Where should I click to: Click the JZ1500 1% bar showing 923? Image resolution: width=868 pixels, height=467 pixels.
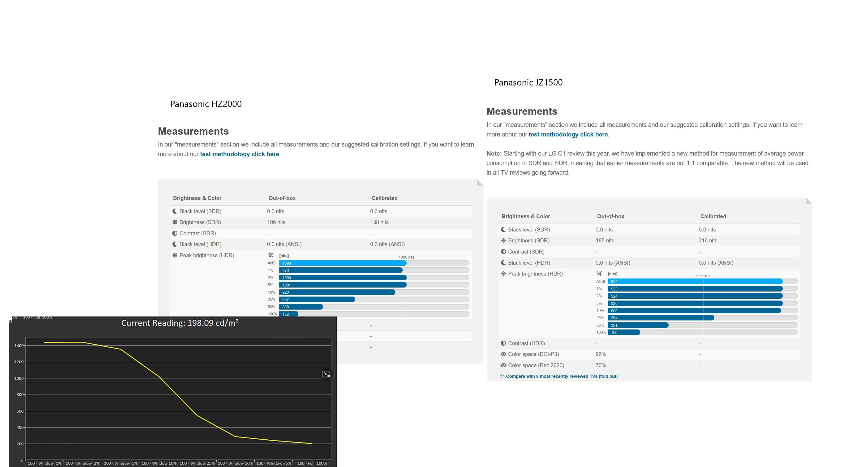tap(695, 289)
